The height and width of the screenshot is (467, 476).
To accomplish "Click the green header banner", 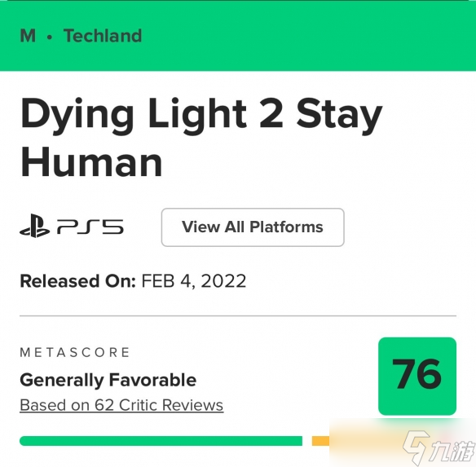I will click(238, 36).
